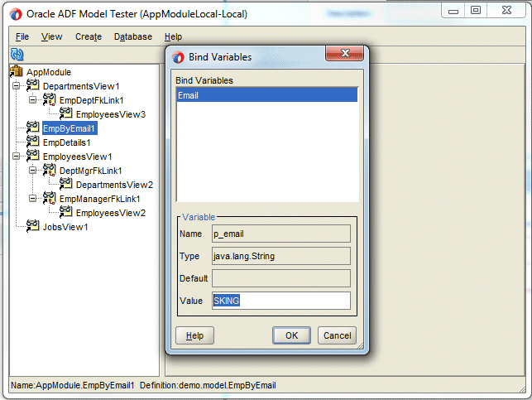
Task: Click the Oracle ADF Model Tester title bar icon
Action: coord(16,14)
